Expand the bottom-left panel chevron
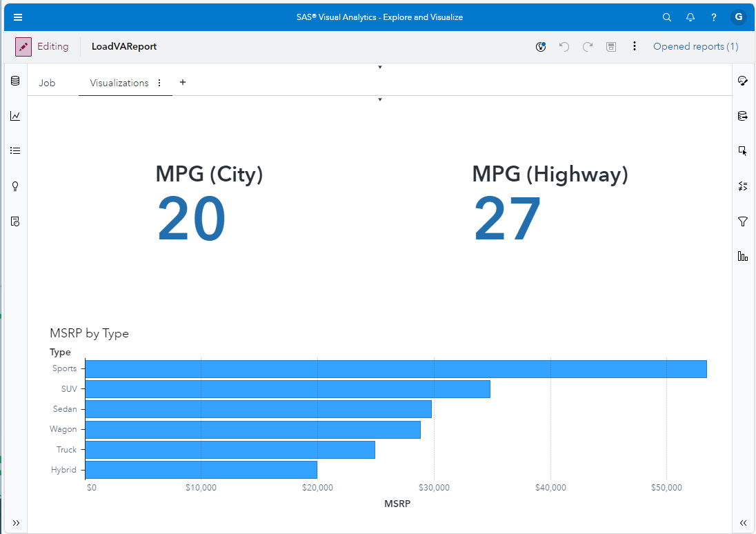Viewport: 756px width, 534px height. pos(16,523)
